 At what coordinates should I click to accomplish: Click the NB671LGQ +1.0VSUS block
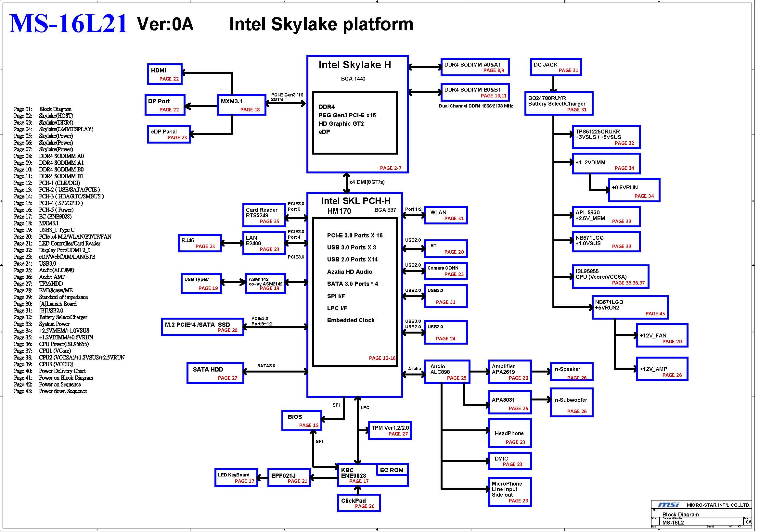pos(606,242)
